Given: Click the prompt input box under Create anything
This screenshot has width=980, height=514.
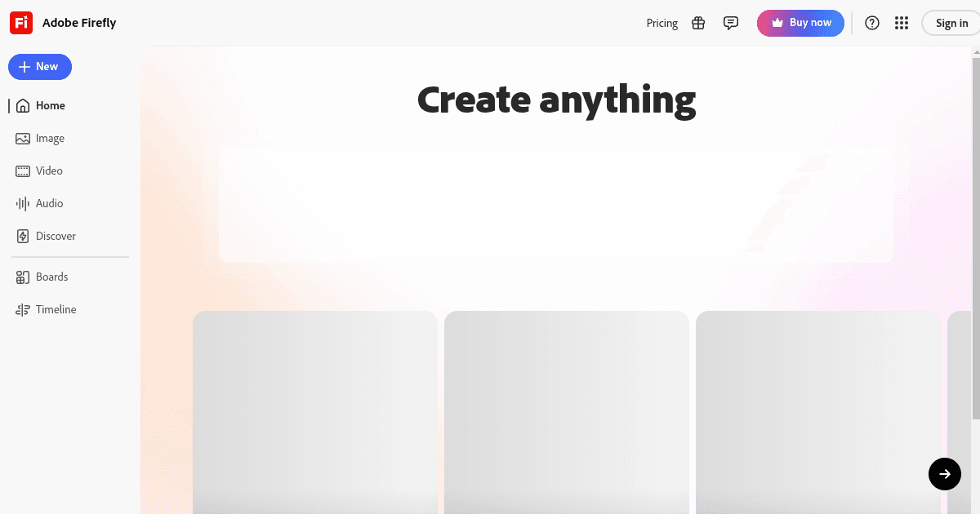Looking at the screenshot, I should tap(556, 206).
